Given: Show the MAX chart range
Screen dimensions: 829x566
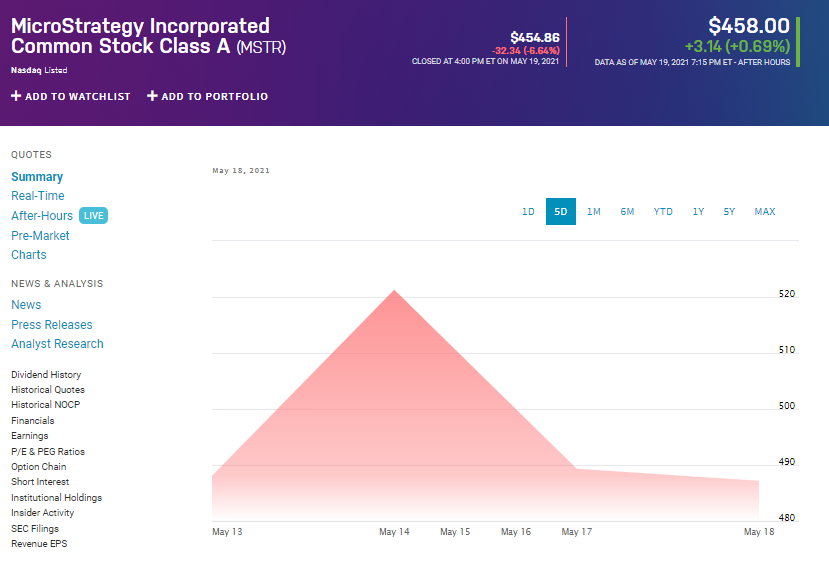Looking at the screenshot, I should pos(765,211).
